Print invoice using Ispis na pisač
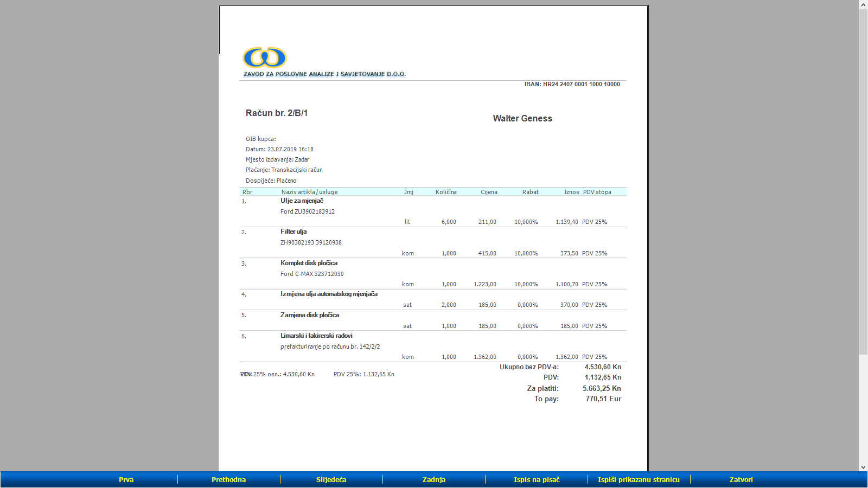The width and height of the screenshot is (868, 488). click(x=536, y=479)
